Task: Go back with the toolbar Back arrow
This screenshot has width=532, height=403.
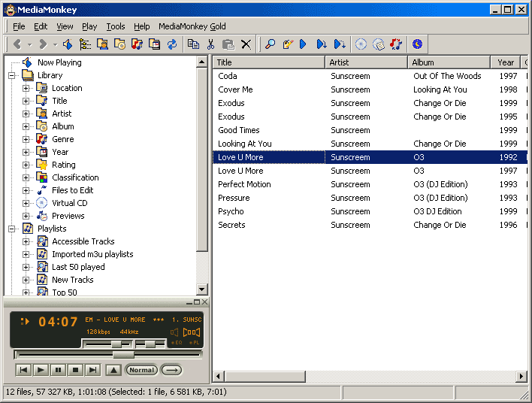Action: coord(17,44)
